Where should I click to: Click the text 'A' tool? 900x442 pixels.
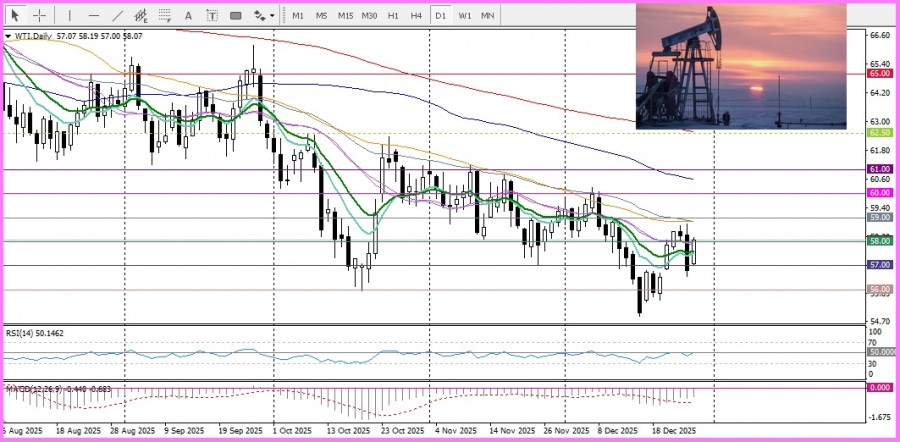(188, 16)
